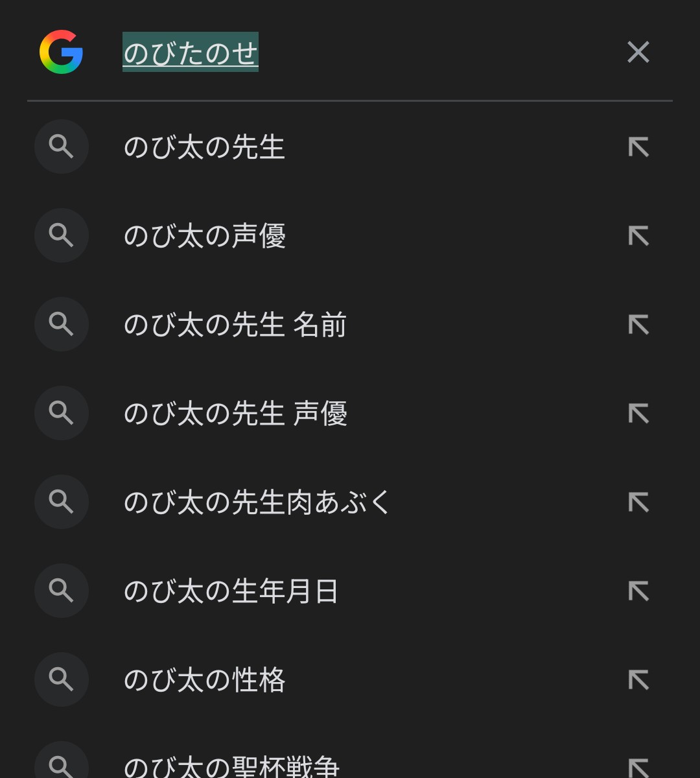Tap the Google logo icon
This screenshot has height=778, width=700.
61,52
